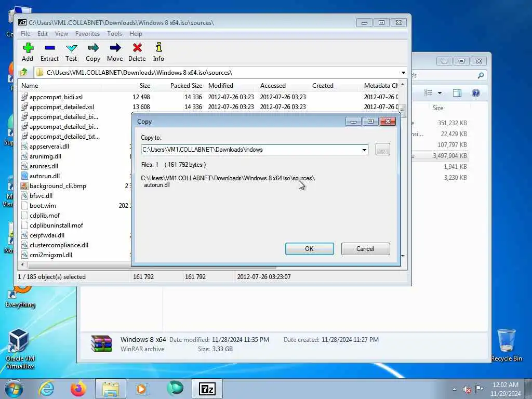This screenshot has height=399, width=532.
Task: Click the muted volume tray icon
Action: coord(467,389)
